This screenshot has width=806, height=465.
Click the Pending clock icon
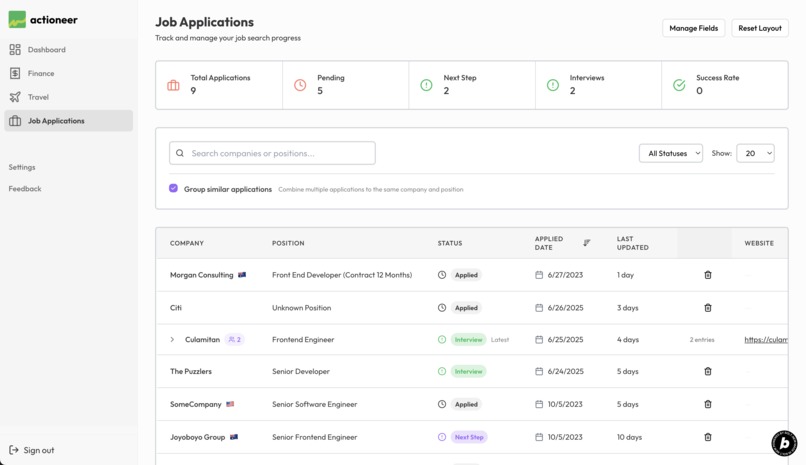click(x=300, y=85)
